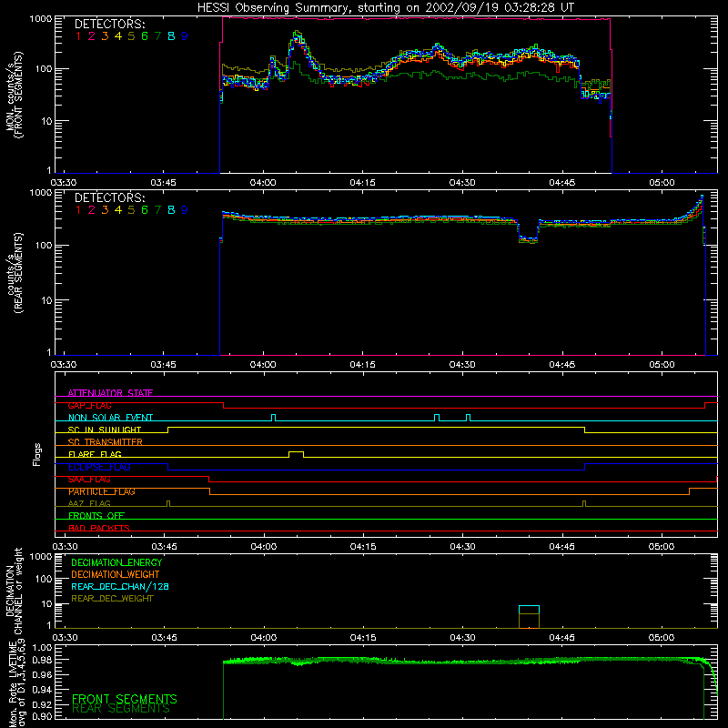
Task: Click the DECIMATION CHANNEL or weight axis title
Action: [x=14, y=591]
